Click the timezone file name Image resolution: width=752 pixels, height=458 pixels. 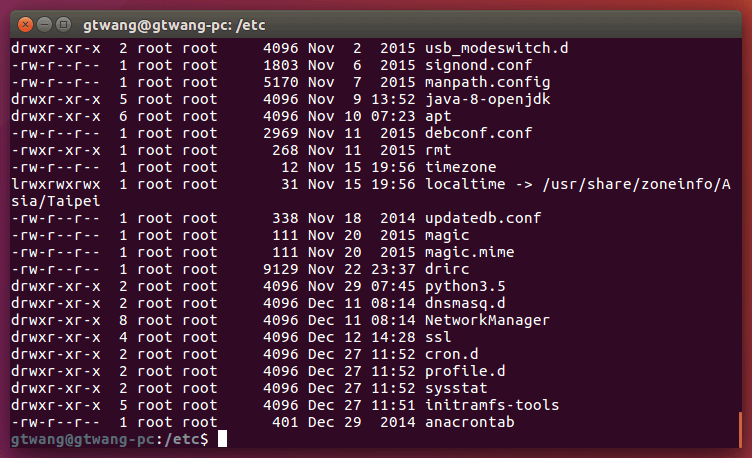coord(460,167)
